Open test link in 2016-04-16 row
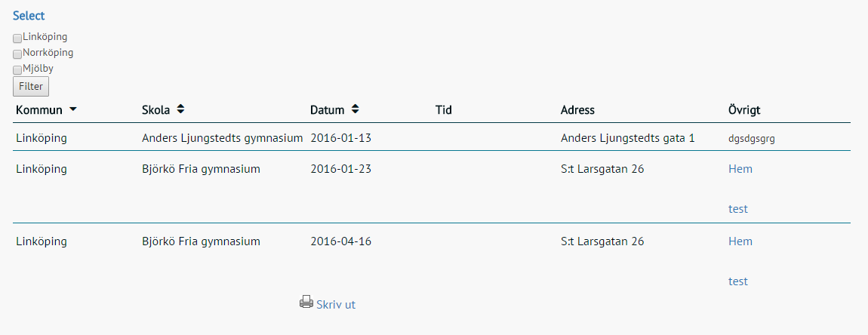 [x=738, y=281]
